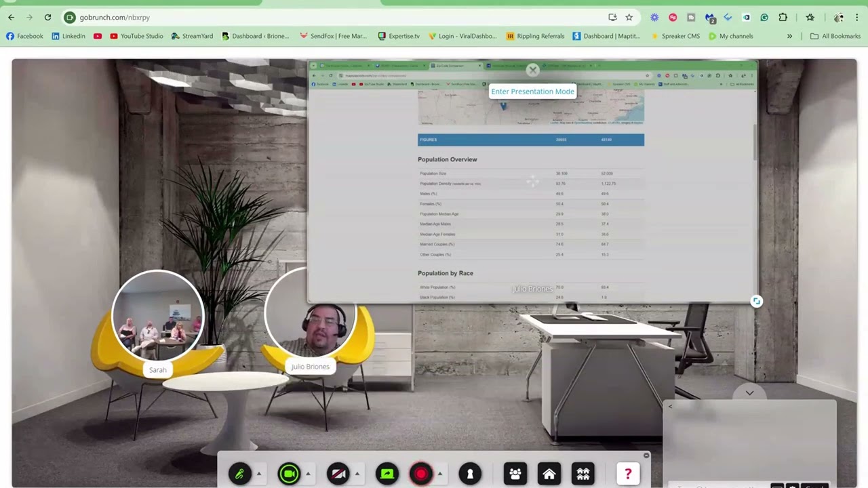This screenshot has height=488, width=868.
Task: Close the bottom toolbar with small x
Action: 646,455
